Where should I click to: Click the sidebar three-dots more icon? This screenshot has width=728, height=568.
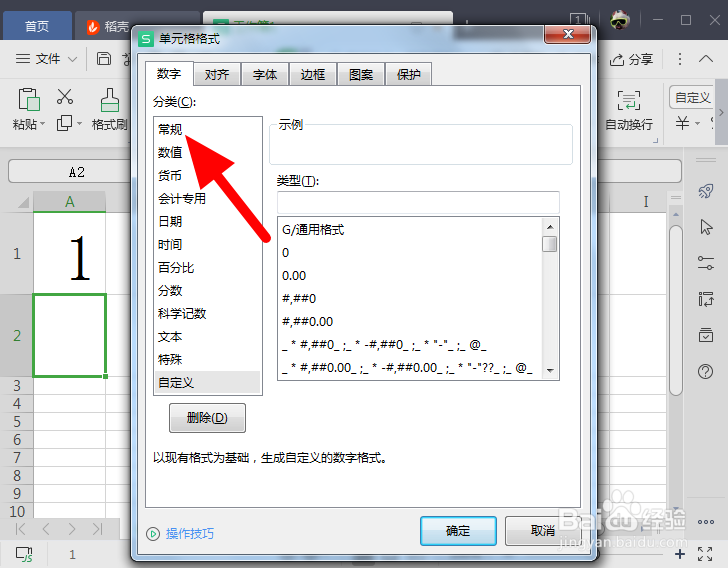point(706,522)
